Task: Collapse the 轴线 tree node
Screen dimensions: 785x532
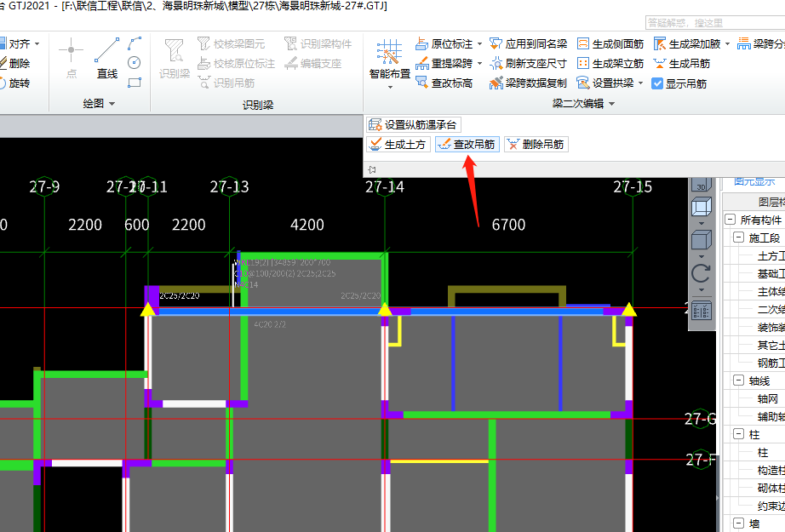Action: pyautogui.click(x=738, y=380)
